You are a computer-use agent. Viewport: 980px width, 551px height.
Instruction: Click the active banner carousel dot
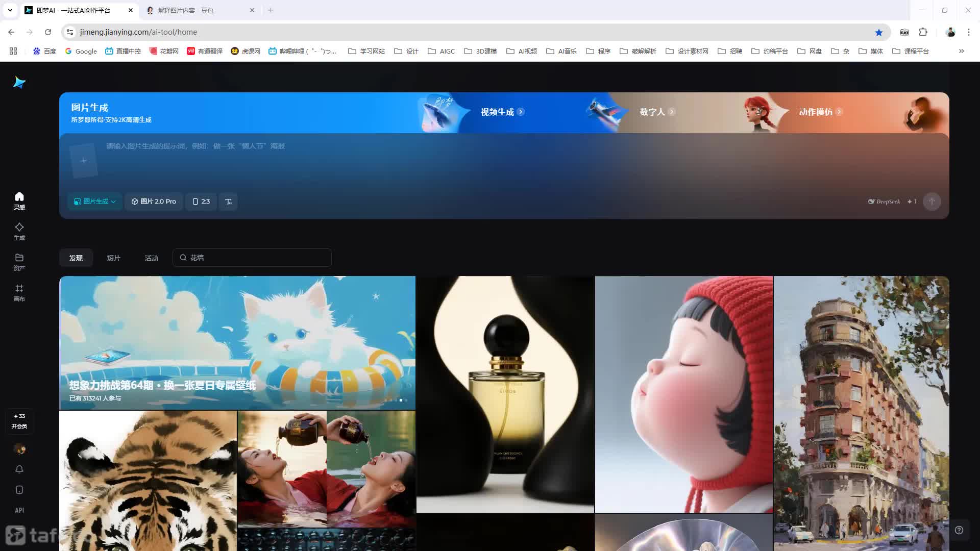click(x=401, y=400)
